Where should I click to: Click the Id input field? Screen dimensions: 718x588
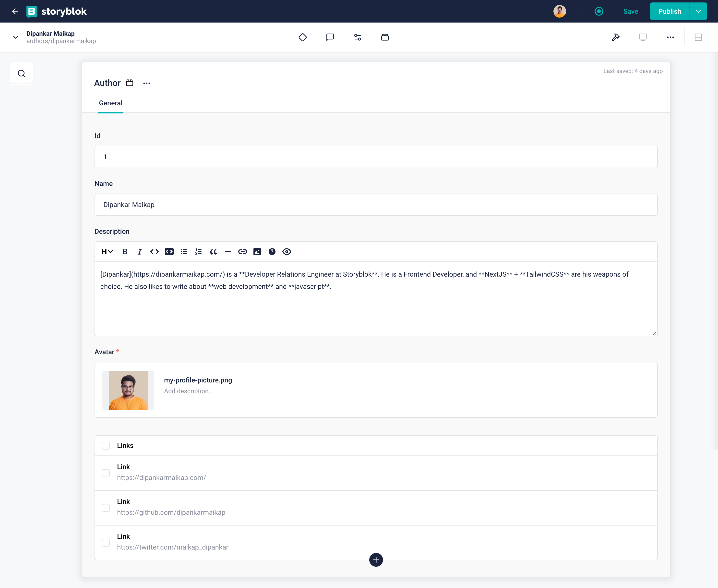[376, 157]
